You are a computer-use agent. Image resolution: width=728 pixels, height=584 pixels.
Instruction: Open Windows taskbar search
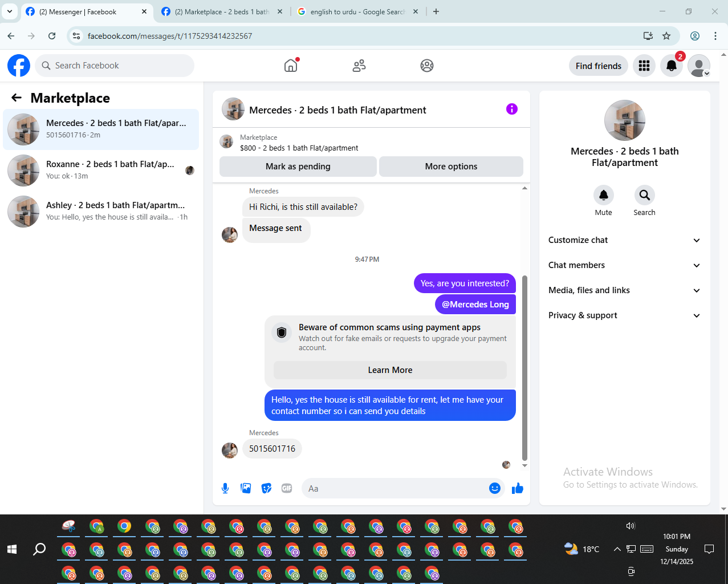[x=39, y=549]
